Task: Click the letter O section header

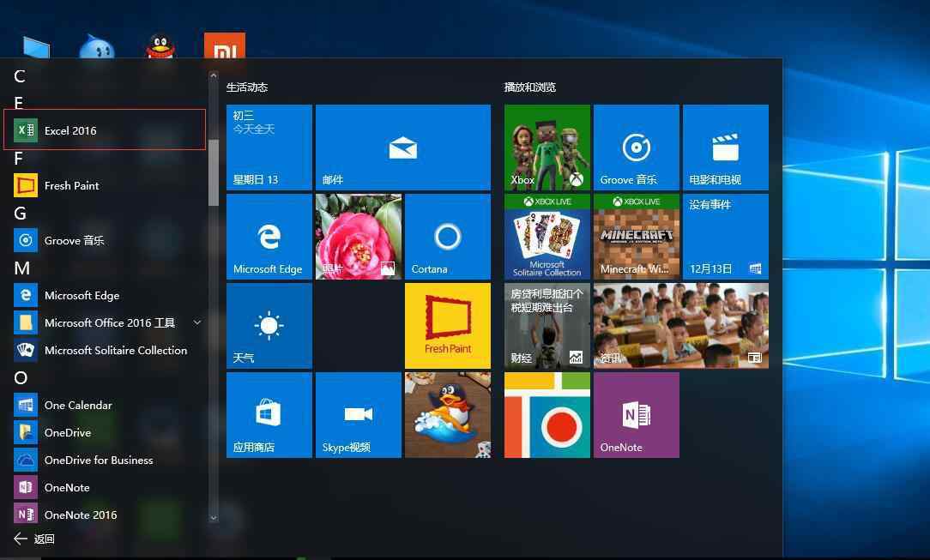Action: click(x=21, y=377)
